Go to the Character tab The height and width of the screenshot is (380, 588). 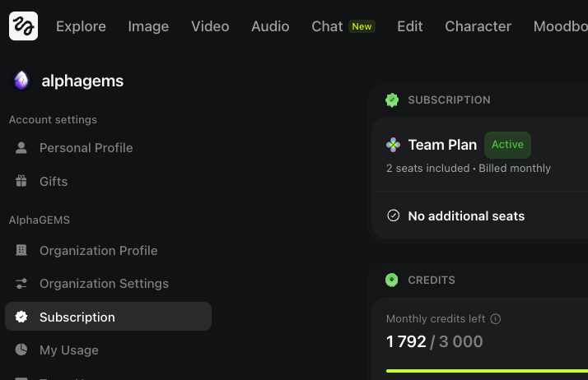(x=478, y=26)
